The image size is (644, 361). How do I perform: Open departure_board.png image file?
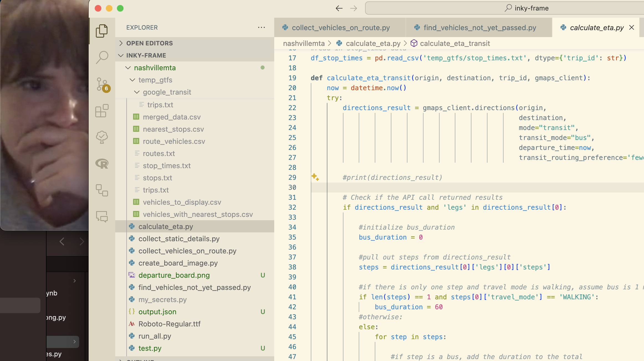[x=194, y=275]
